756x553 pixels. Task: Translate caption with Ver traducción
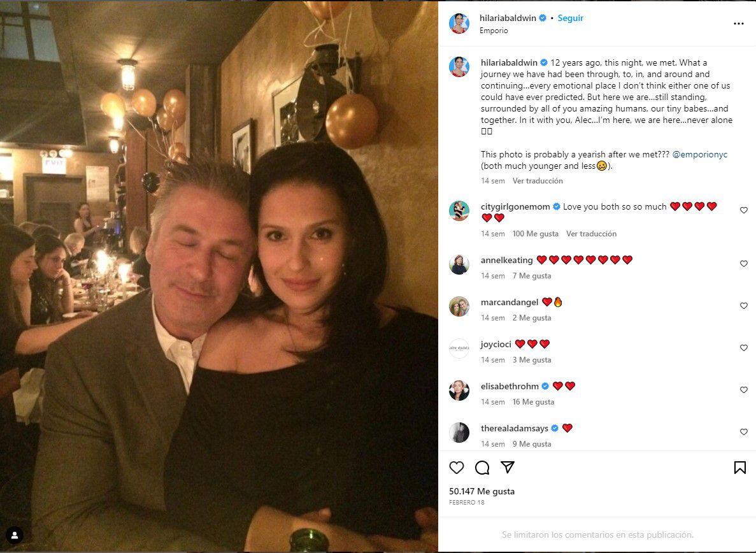[x=538, y=181]
